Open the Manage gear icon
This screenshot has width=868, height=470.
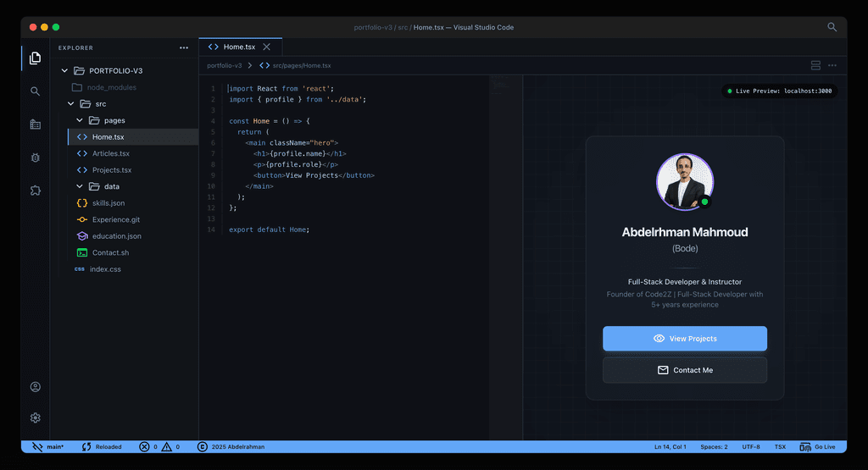[x=35, y=417]
